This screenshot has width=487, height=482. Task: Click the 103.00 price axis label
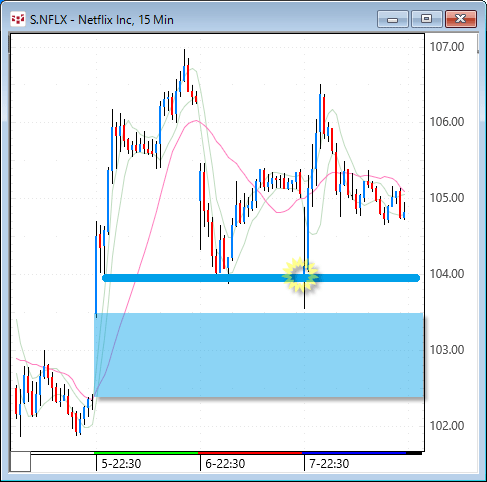447,350
